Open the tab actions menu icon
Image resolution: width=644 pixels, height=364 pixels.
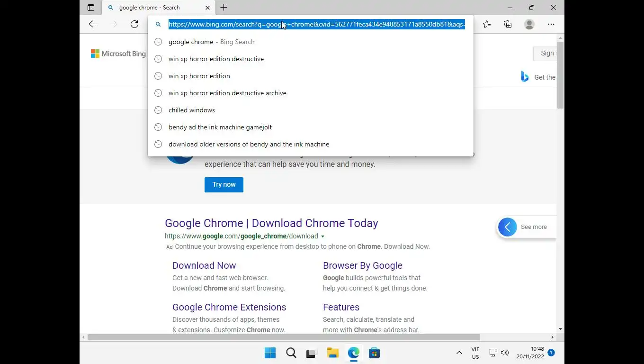(x=91, y=8)
